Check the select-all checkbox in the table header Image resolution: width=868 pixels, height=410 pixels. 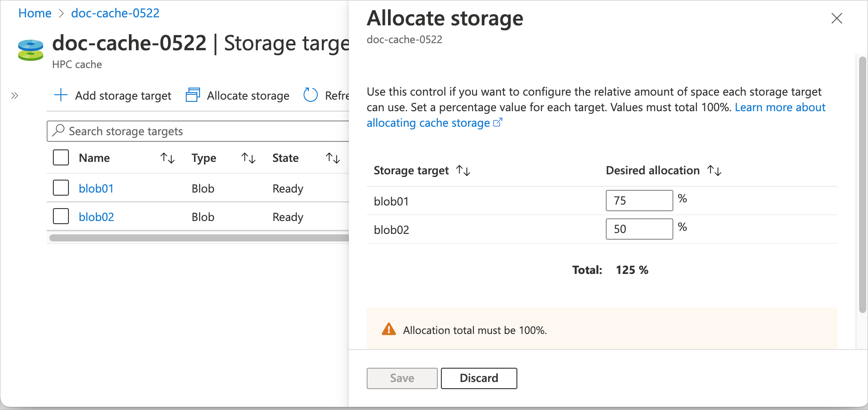click(x=60, y=157)
